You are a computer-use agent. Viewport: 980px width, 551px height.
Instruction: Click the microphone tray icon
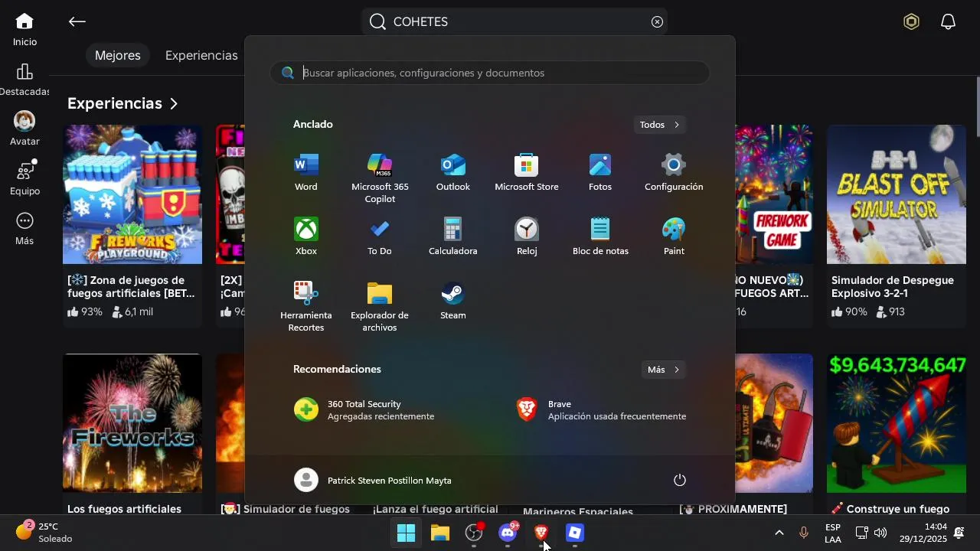803,533
